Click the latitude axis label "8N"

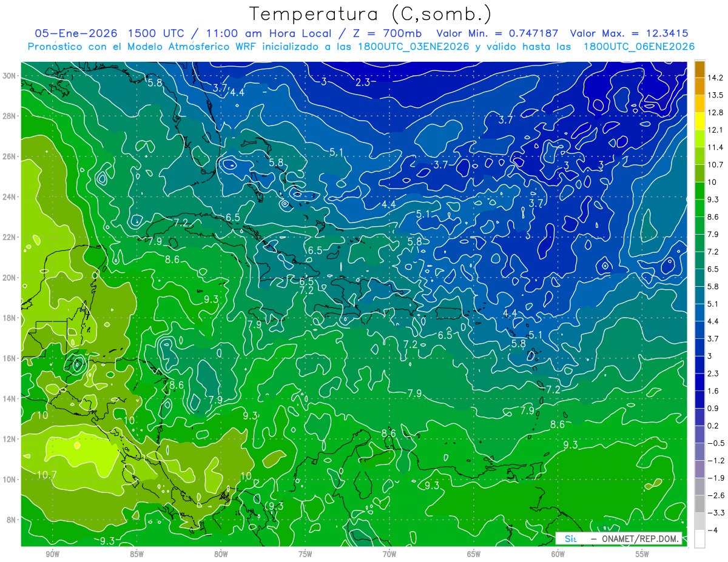(x=12, y=520)
